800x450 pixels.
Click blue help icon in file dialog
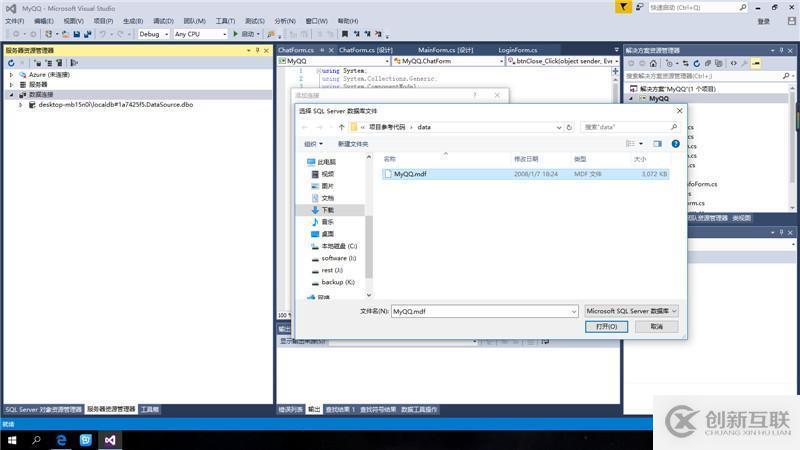[676, 144]
